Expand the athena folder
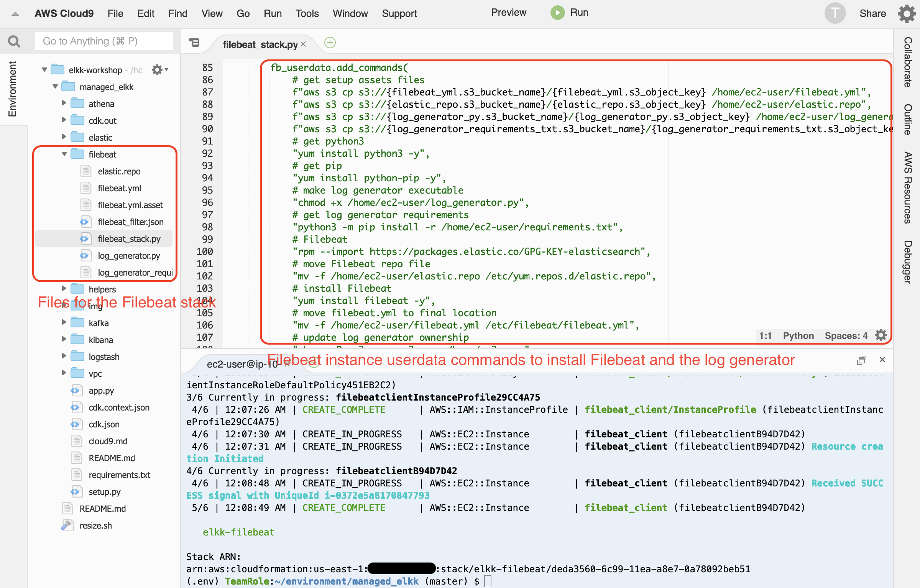The height and width of the screenshot is (588, 920). tap(64, 103)
